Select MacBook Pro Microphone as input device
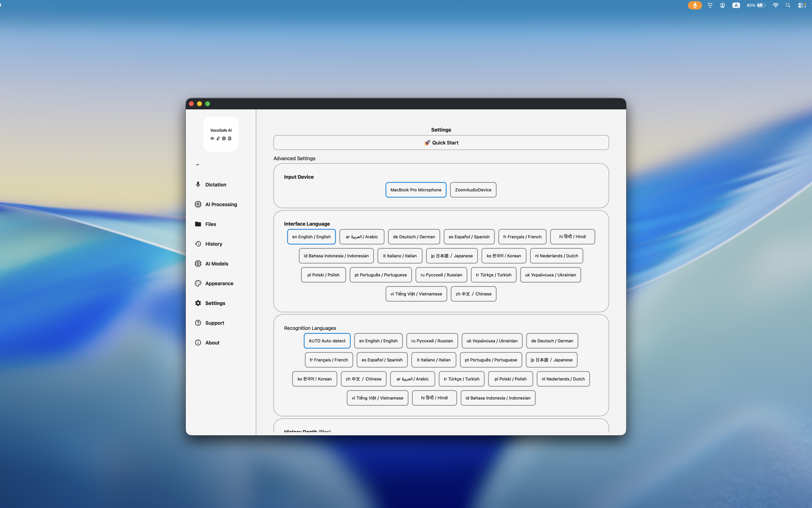812x508 pixels. coord(416,190)
